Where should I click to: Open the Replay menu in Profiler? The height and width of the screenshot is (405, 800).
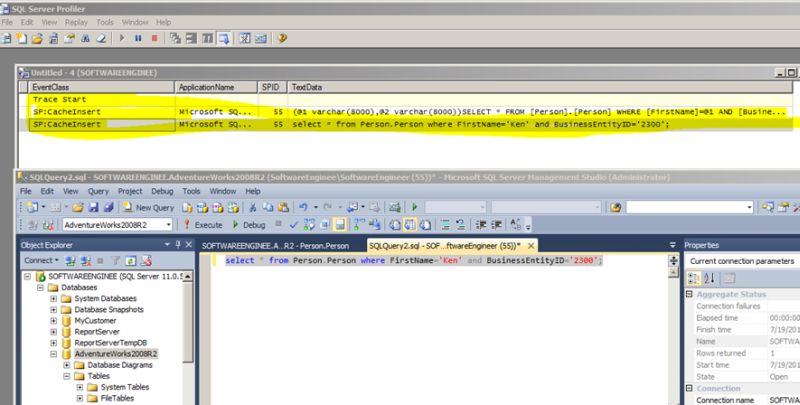click(76, 22)
